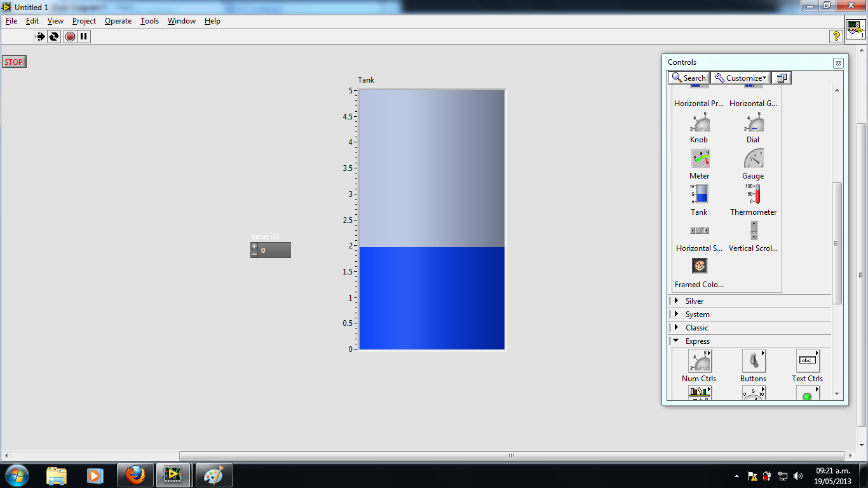868x488 pixels.
Task: Open the Operate menu
Action: tap(118, 21)
